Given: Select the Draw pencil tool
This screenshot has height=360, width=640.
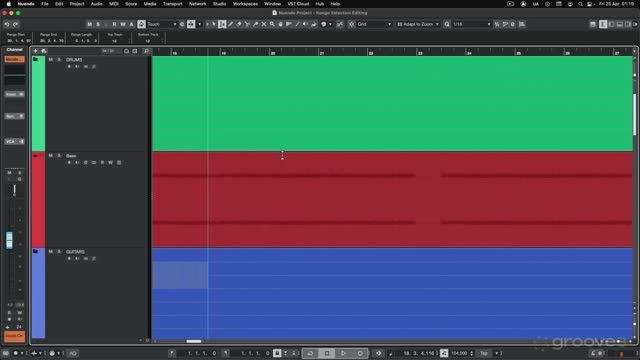Looking at the screenshot, I should point(231,24).
